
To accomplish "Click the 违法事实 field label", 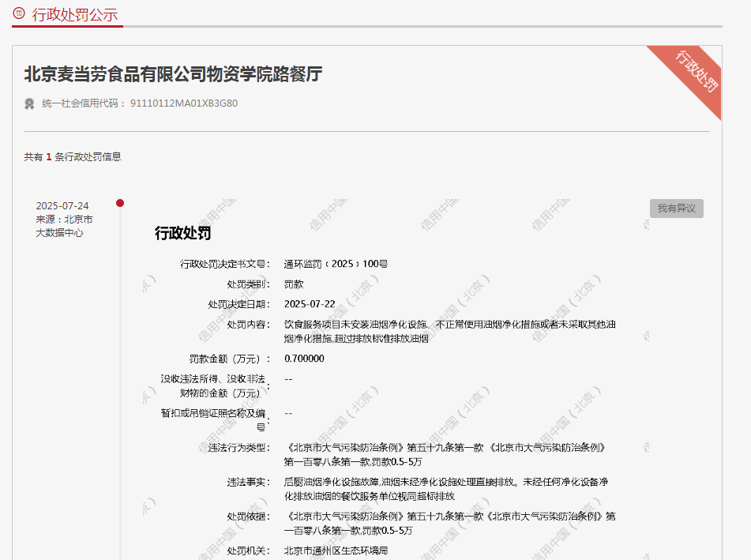I will tap(249, 483).
